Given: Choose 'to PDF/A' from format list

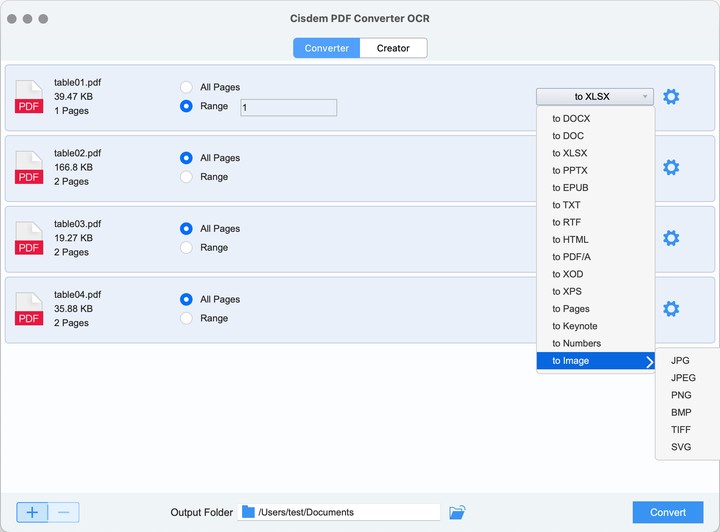Looking at the screenshot, I should tap(596, 257).
